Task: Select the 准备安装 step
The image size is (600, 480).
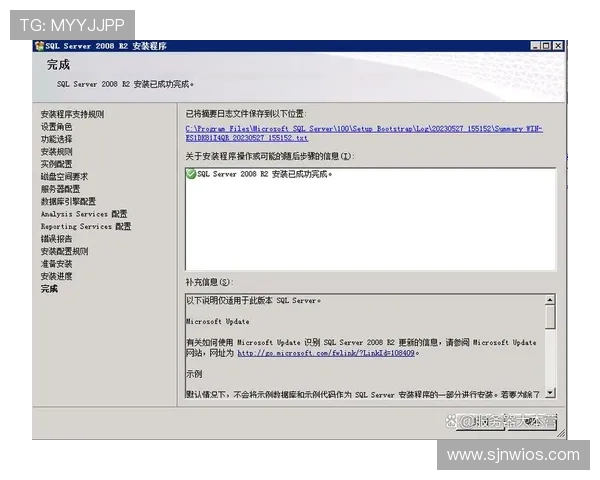Action: click(x=56, y=264)
